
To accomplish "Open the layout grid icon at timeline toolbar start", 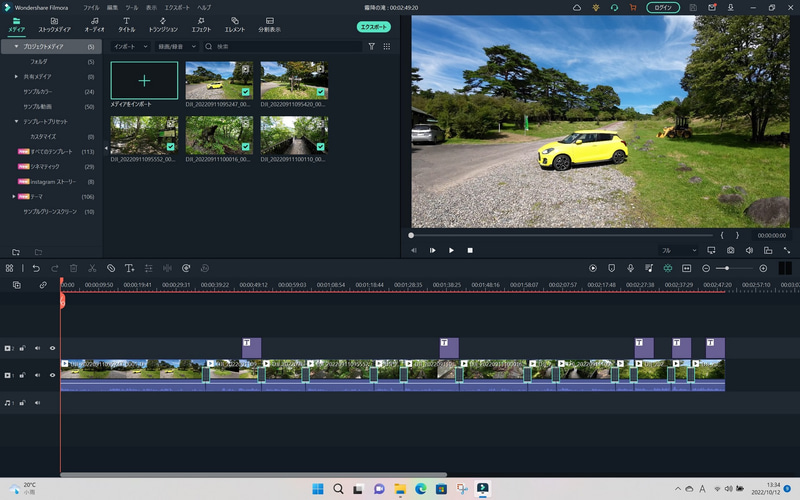I will (x=9, y=268).
